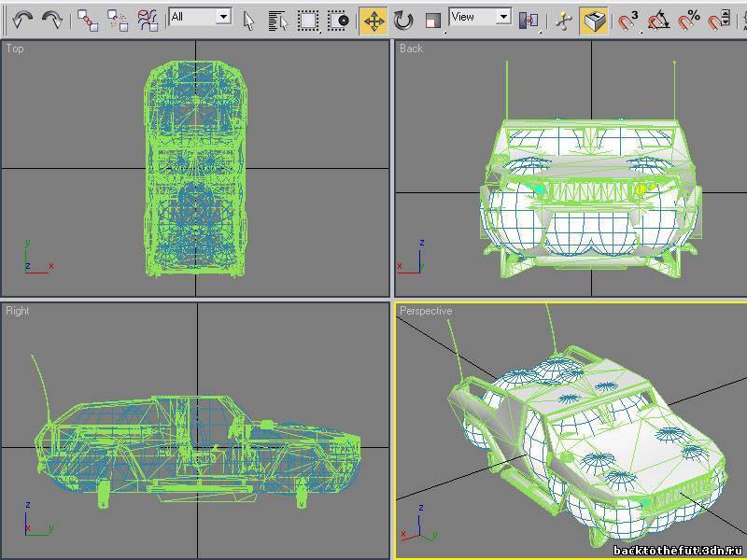The image size is (747, 560).
Task: Click the highlighted Select and Move tool
Action: click(x=373, y=21)
